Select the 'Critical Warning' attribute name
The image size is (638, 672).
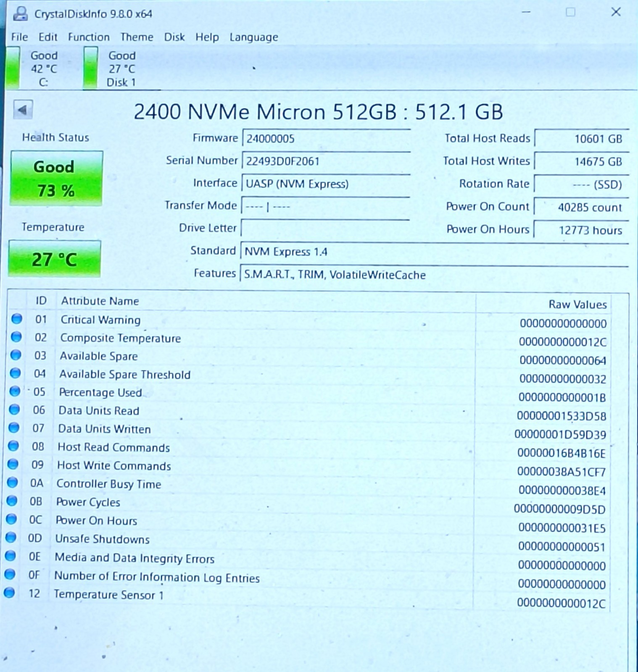click(x=100, y=320)
